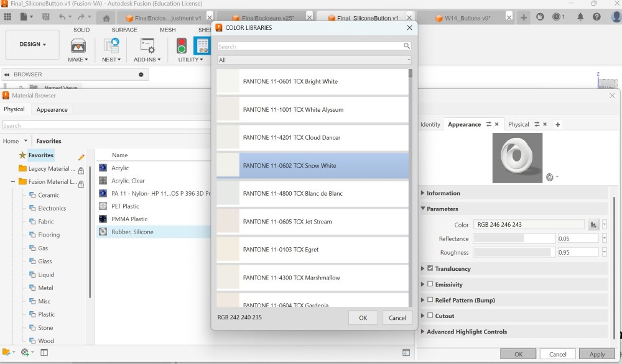Open the data panel grid icon
Viewport: 622px width, 364px height.
pyautogui.click(x=7, y=17)
